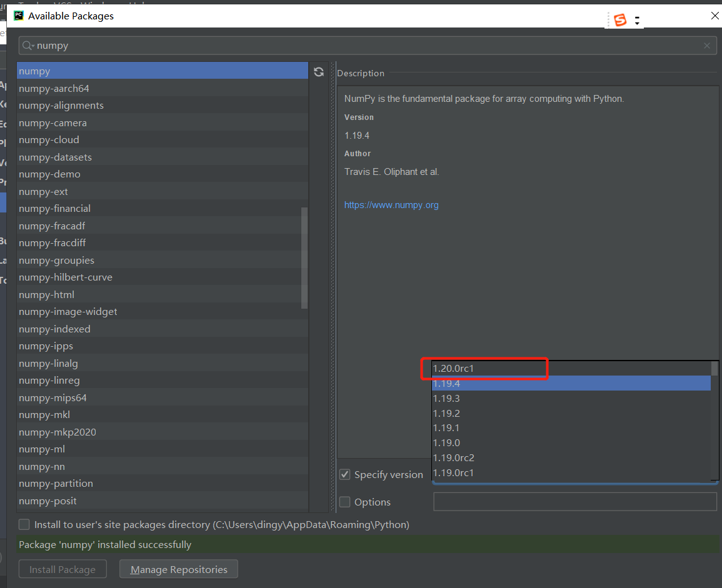
Task: Select numpy-ipps package
Action: coord(163,346)
